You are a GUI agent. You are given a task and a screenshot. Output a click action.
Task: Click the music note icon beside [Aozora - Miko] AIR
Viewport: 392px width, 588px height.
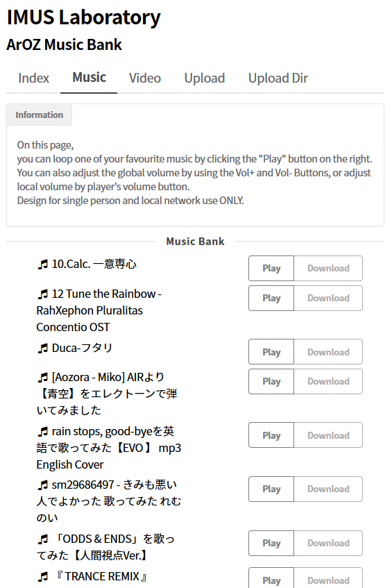pyautogui.click(x=43, y=378)
